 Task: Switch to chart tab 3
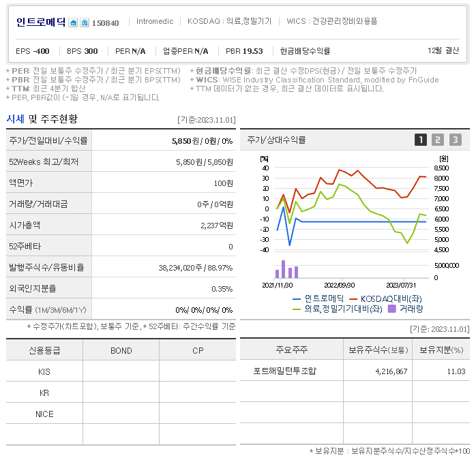[x=456, y=140]
